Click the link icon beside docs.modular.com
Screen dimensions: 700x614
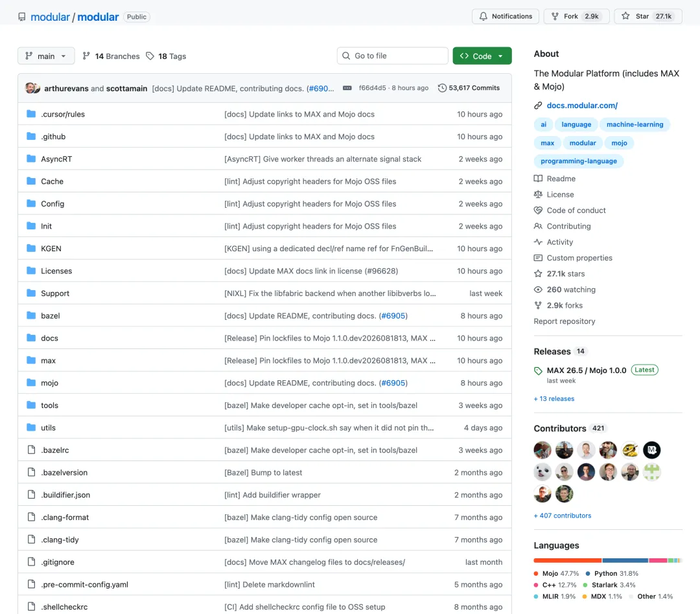click(538, 106)
